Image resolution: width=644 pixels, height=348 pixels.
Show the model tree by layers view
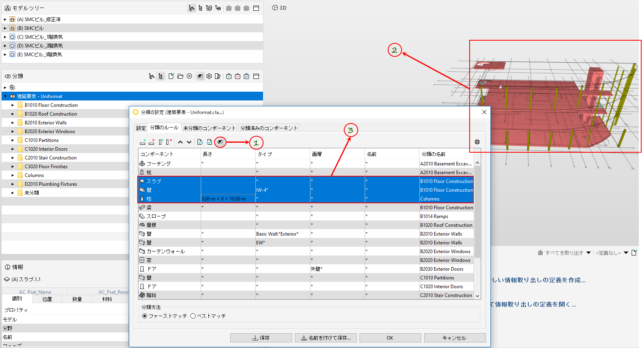[209, 8]
